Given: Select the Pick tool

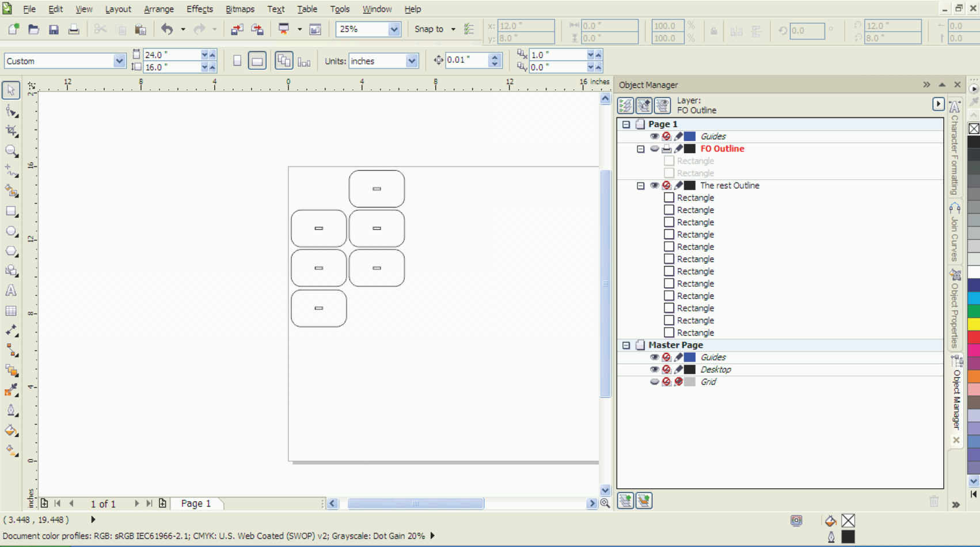Looking at the screenshot, I should tap(11, 90).
